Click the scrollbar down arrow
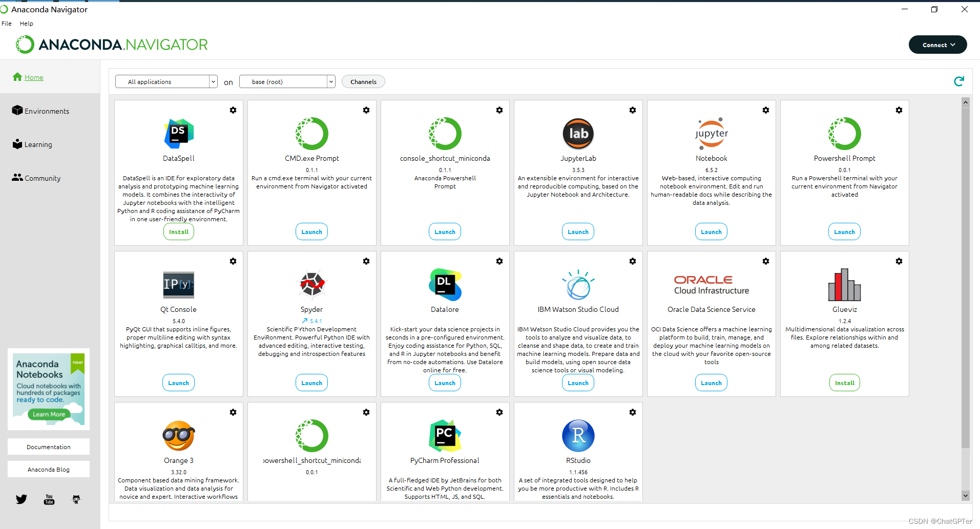 [966, 496]
